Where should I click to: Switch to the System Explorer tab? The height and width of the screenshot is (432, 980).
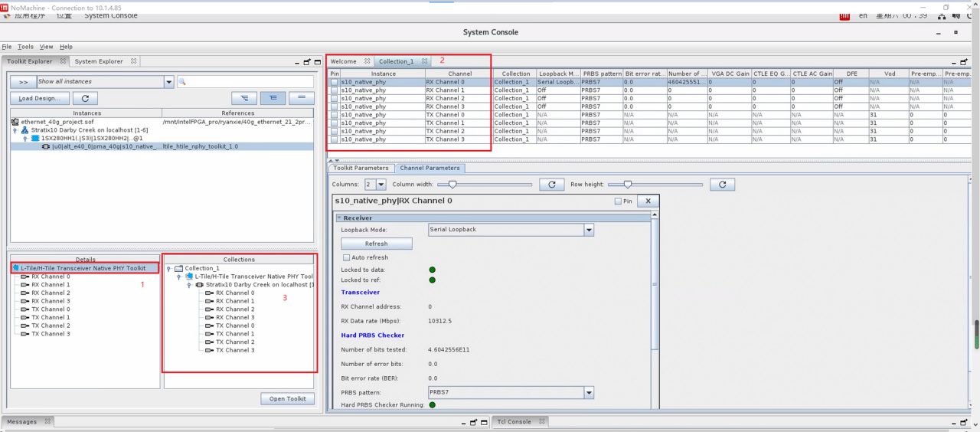[x=99, y=61]
